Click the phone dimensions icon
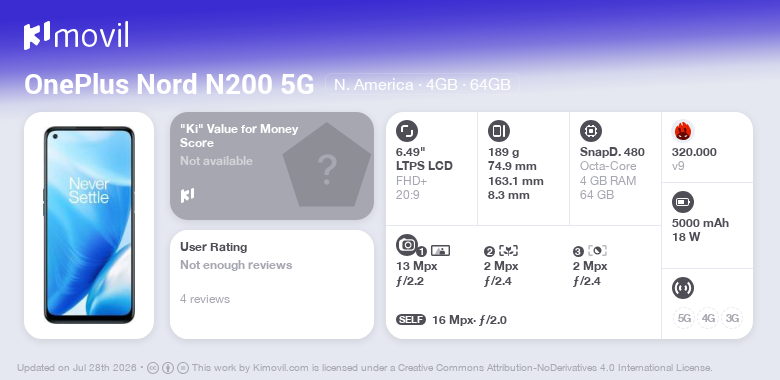The image size is (780, 380). point(499,131)
